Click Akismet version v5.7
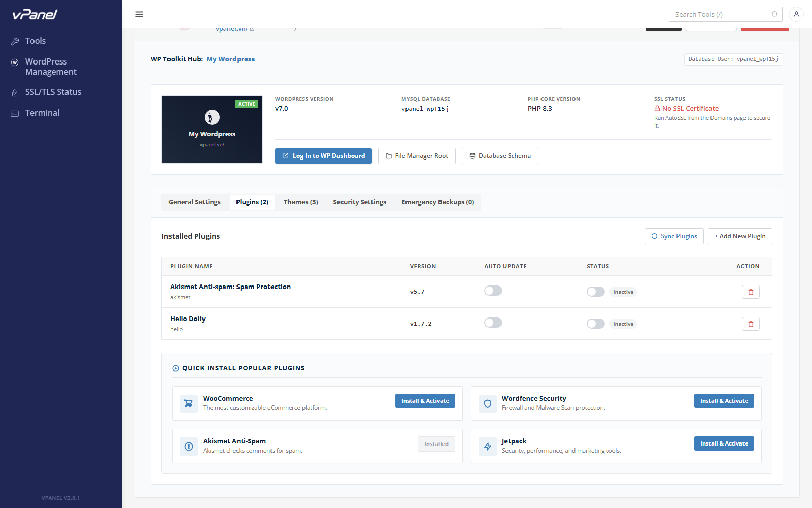 (417, 292)
